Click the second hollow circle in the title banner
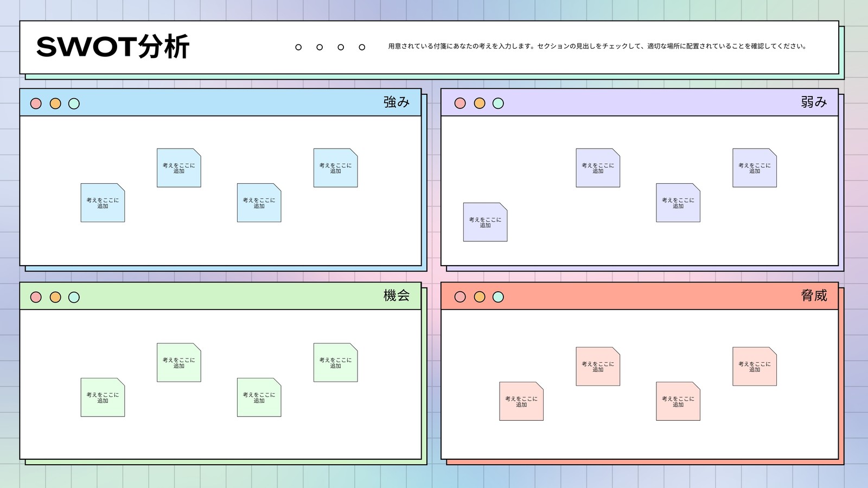This screenshot has height=488, width=868. point(320,47)
